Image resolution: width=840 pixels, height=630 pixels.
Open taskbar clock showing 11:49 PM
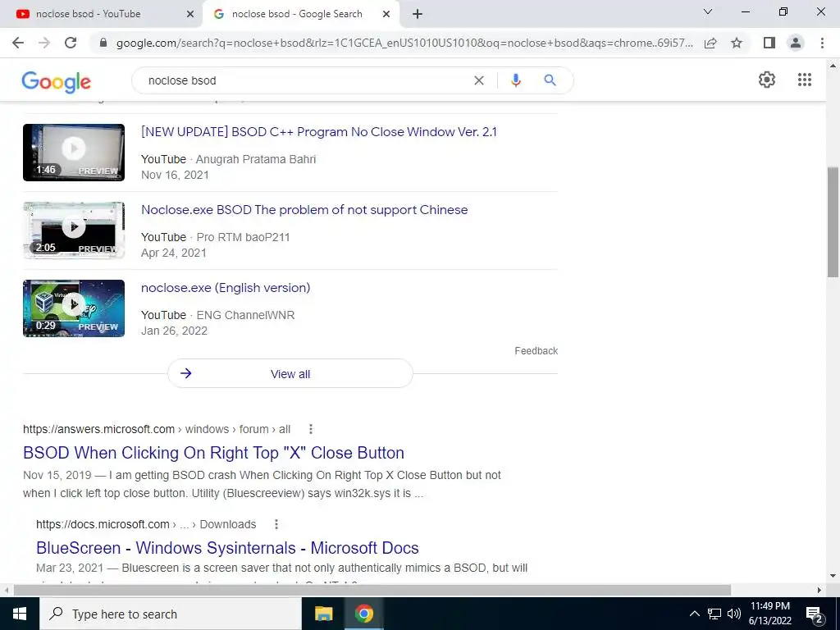coord(769,614)
